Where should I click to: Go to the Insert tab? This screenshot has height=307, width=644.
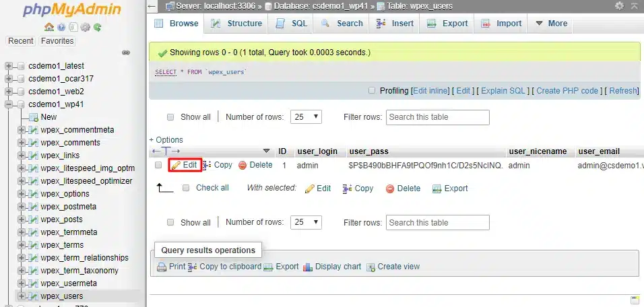395,24
